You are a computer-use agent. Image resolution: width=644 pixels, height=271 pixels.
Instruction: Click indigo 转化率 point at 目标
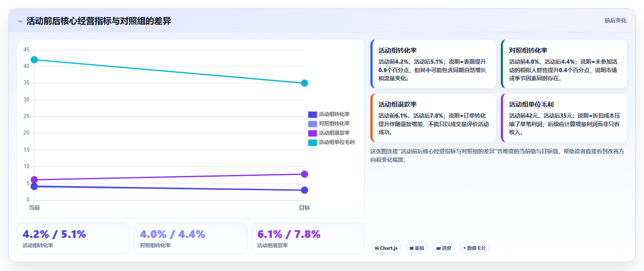[305, 190]
